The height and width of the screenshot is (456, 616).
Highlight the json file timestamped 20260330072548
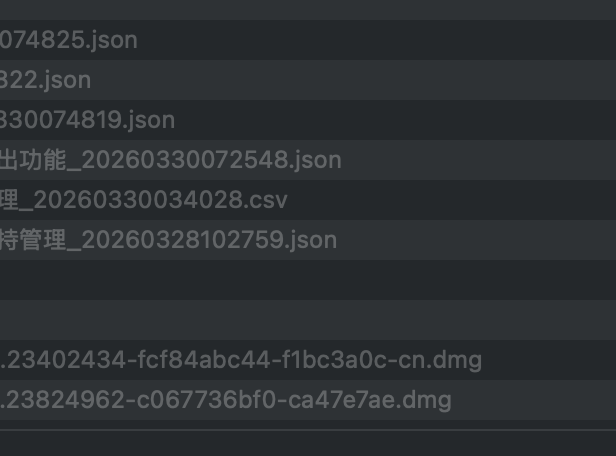(170, 160)
